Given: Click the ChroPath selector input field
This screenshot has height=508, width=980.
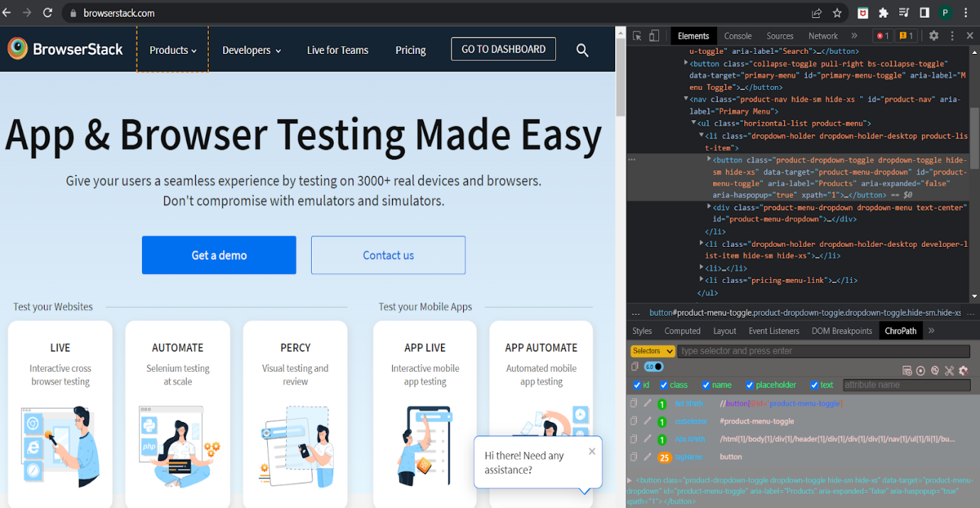Looking at the screenshot, I should click(x=824, y=351).
